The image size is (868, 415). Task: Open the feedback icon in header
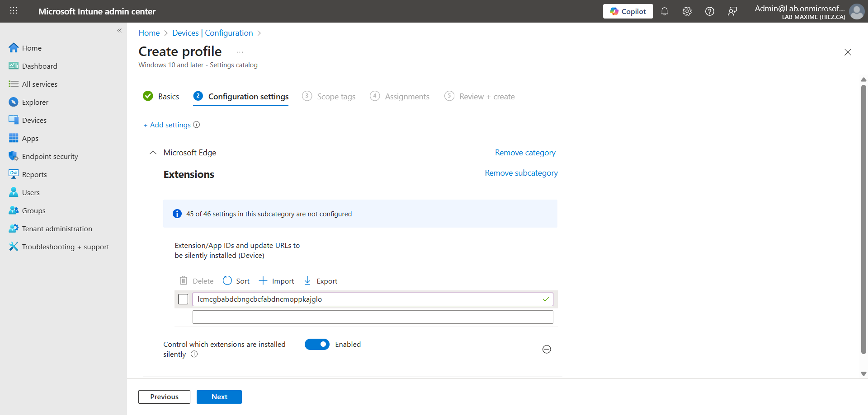pos(732,11)
